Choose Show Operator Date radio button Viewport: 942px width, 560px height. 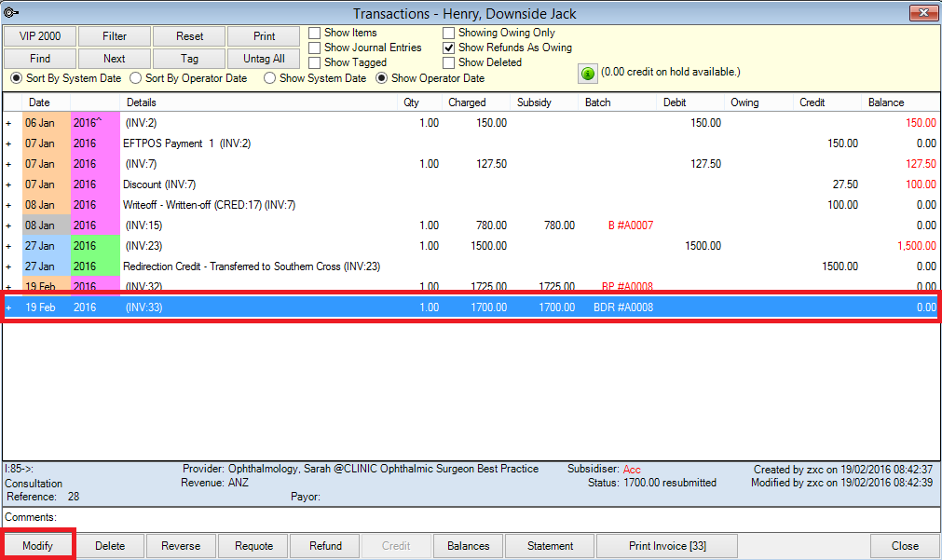381,78
